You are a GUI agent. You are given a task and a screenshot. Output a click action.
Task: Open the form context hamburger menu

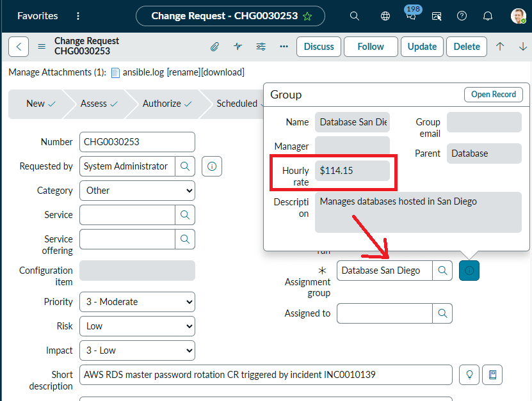click(x=42, y=47)
